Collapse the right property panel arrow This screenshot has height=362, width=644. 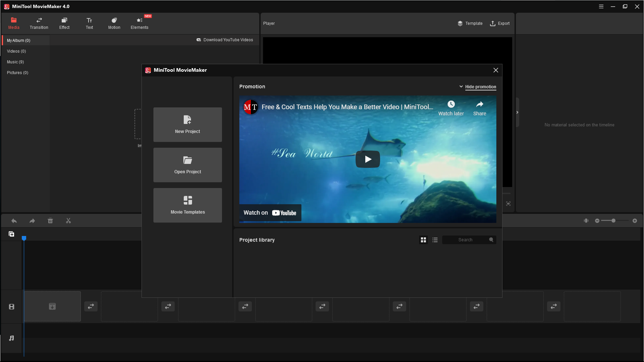pyautogui.click(x=517, y=112)
